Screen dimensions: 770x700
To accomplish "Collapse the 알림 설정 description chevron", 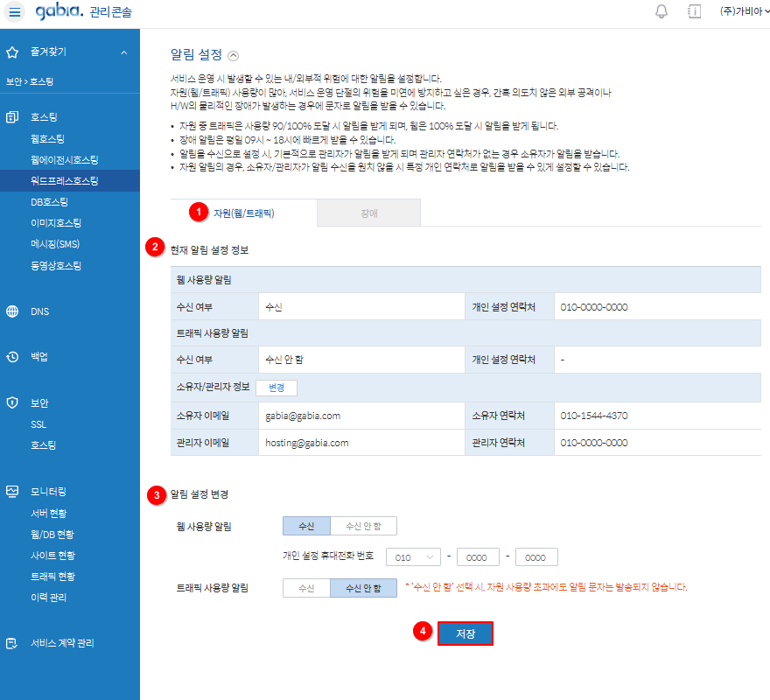I will click(x=233, y=55).
